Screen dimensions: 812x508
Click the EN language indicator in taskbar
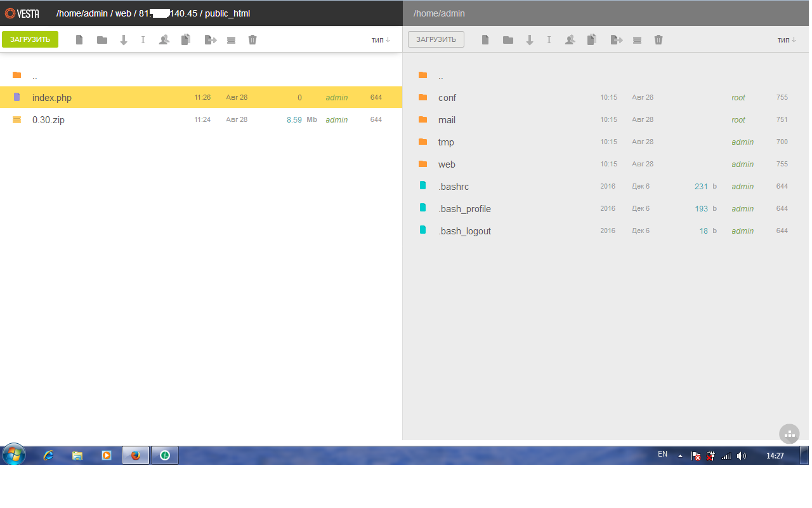662,454
